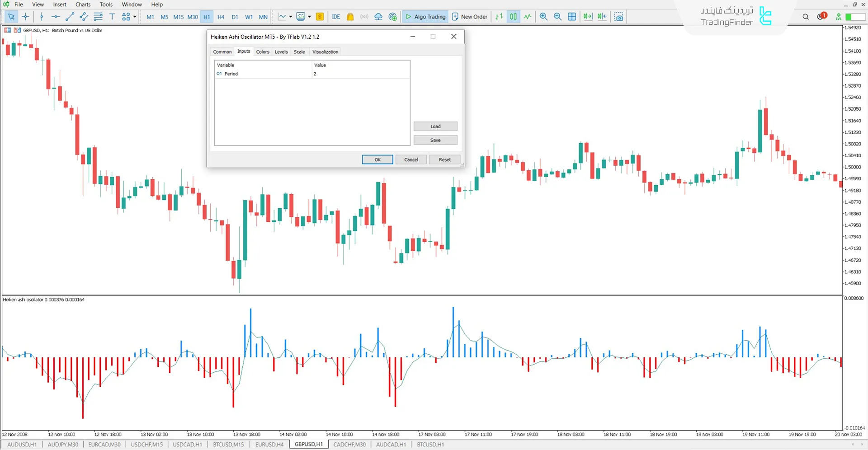
Task: Reset the oscillator settings
Action: coord(444,159)
